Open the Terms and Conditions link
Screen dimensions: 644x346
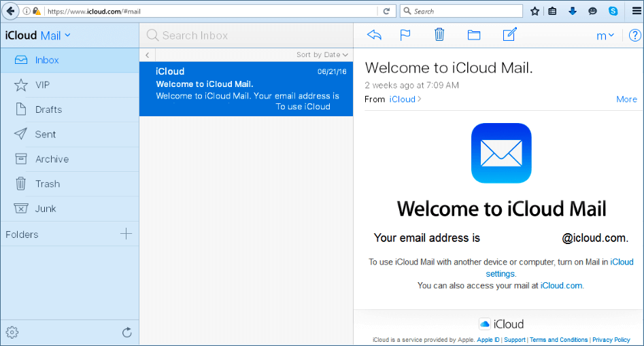(558, 340)
